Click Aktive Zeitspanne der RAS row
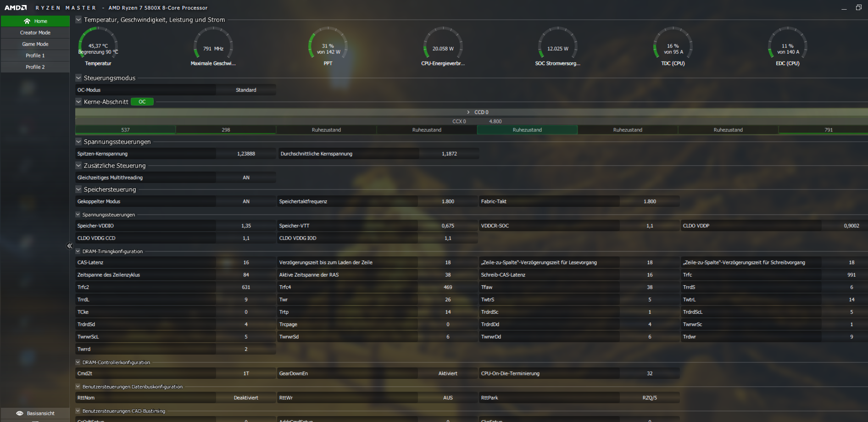This screenshot has height=422, width=868. click(x=378, y=275)
